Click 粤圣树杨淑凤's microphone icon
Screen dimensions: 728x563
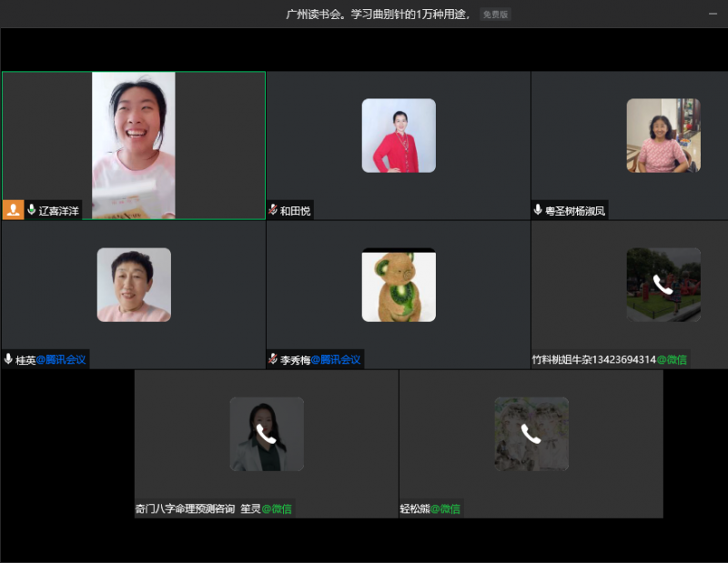tap(538, 210)
